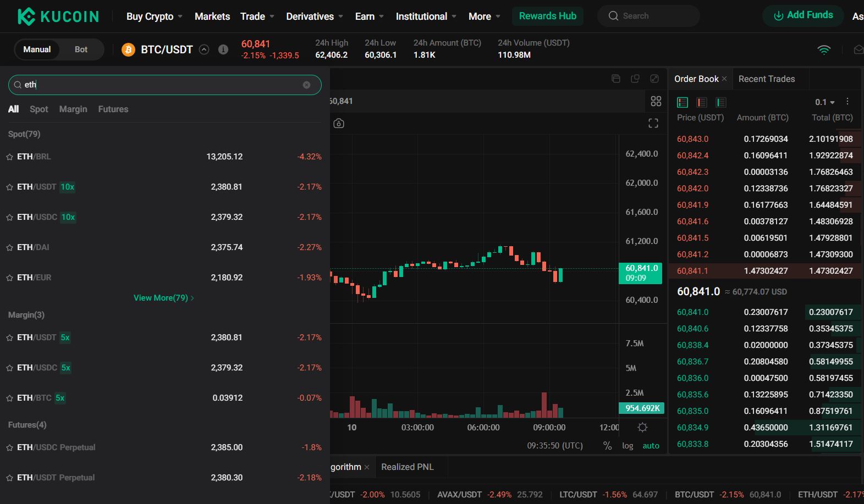Check the network connection wifi icon
Image resolution: width=864 pixels, height=504 pixels.
824,49
